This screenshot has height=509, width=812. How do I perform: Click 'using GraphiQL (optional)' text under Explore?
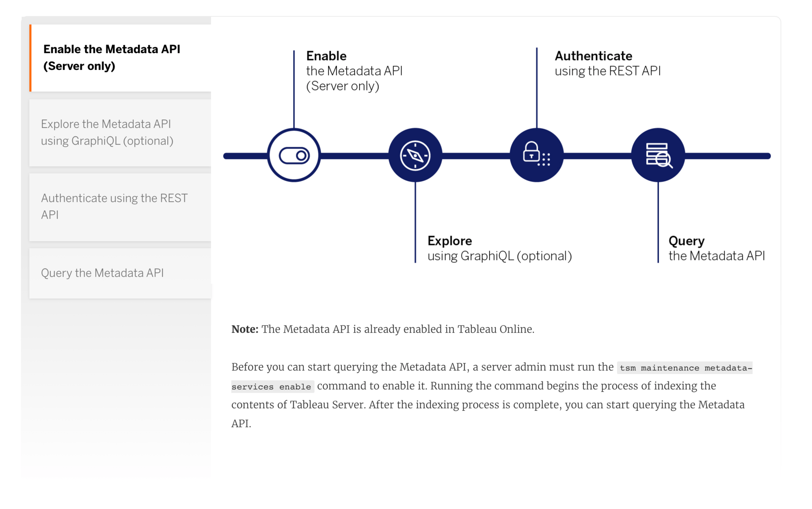(x=499, y=256)
